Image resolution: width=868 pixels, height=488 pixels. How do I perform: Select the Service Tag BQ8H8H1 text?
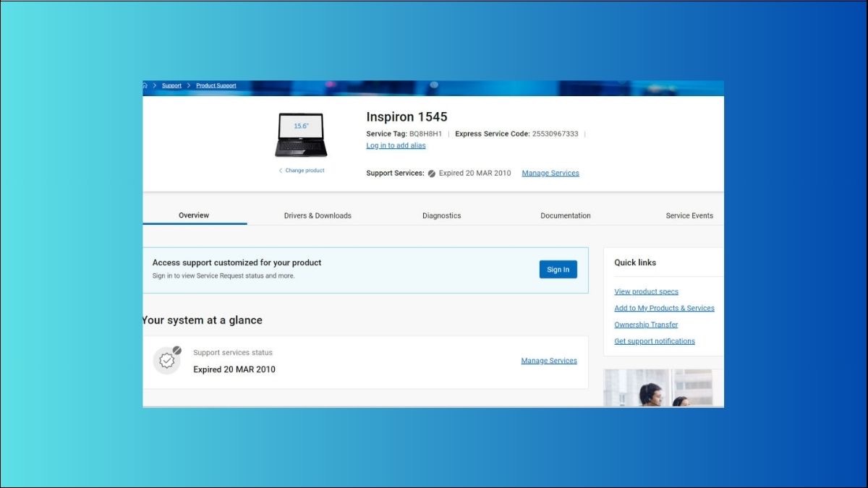[404, 134]
